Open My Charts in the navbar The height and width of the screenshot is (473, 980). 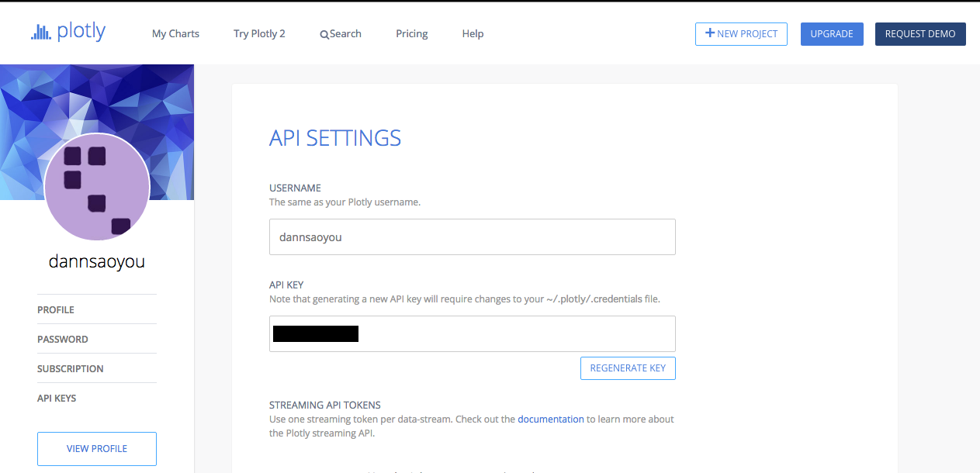(x=175, y=34)
